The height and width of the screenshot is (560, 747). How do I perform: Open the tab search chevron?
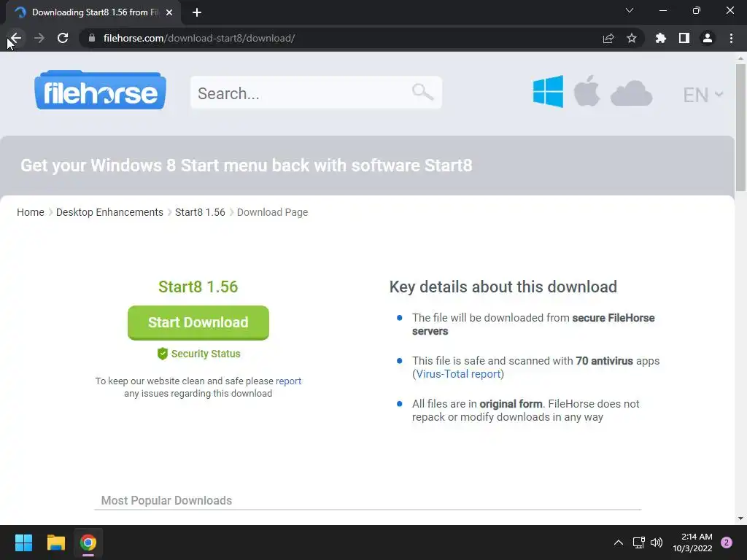pyautogui.click(x=630, y=10)
